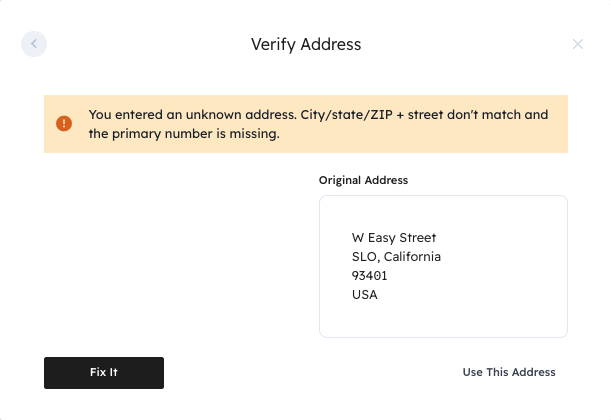Image resolution: width=611 pixels, height=420 pixels.
Task: Click the SLO city abbreviation
Action: 363,257
